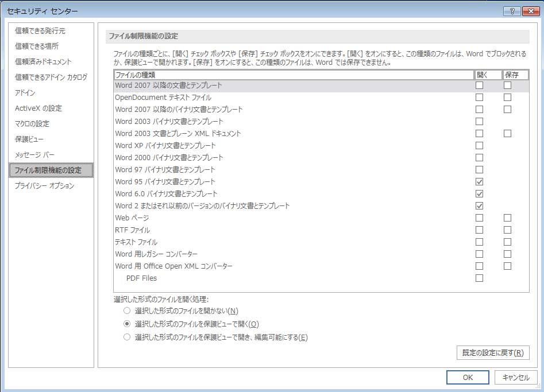Choose 保護ビューで開き、編集可能にする radio option
The width and height of the screenshot is (544, 392).
[x=127, y=337]
